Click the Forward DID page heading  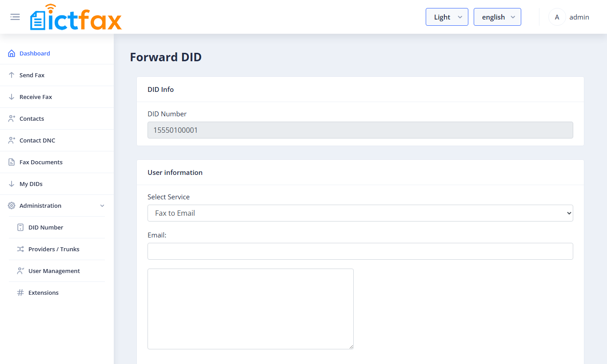pos(166,57)
